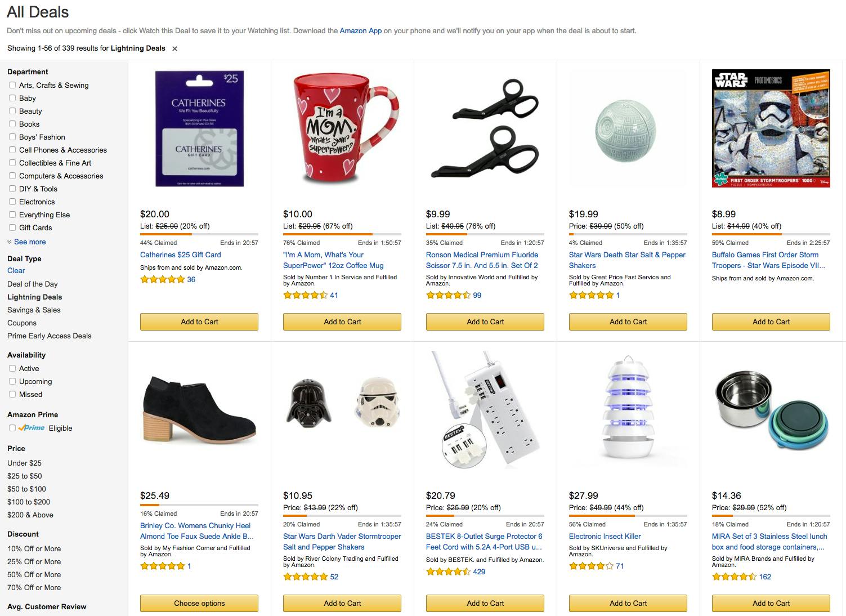This screenshot has width=846, height=616.
Task: Enable the Electronics department checkbox
Action: tap(12, 202)
